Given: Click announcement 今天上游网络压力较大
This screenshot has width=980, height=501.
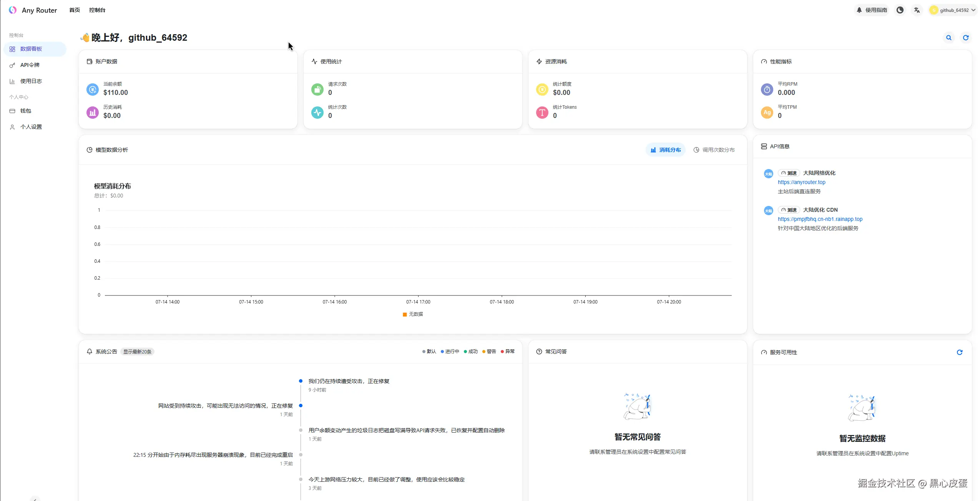Looking at the screenshot, I should tap(387, 479).
